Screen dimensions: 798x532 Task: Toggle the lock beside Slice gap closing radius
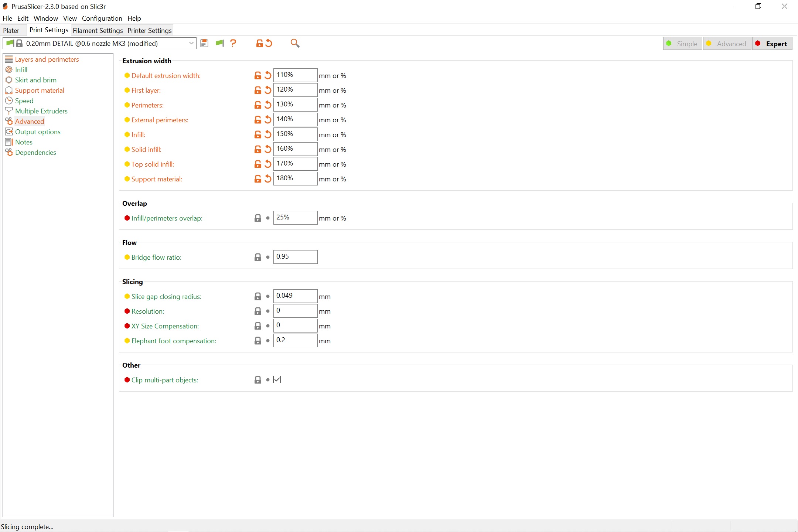coord(257,296)
